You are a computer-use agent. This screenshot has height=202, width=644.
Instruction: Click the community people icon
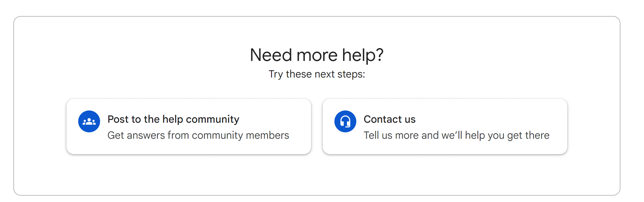pyautogui.click(x=89, y=122)
